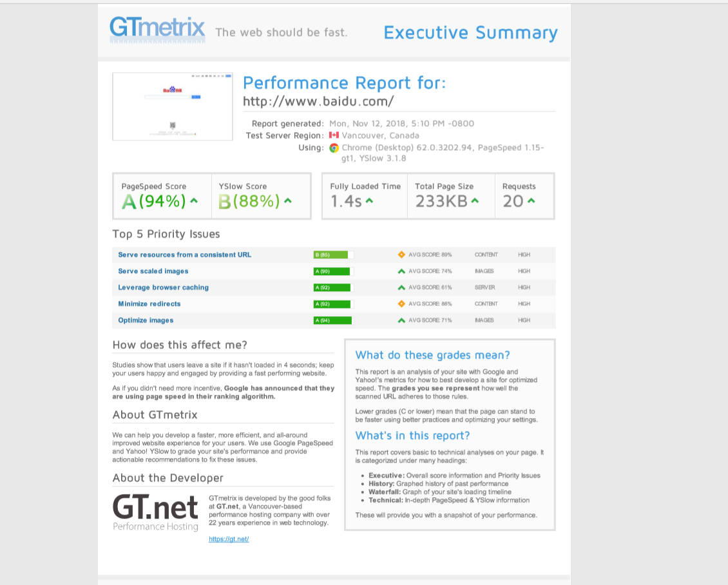
Task: Click the arrow beside Requests count 20
Action: (531, 201)
